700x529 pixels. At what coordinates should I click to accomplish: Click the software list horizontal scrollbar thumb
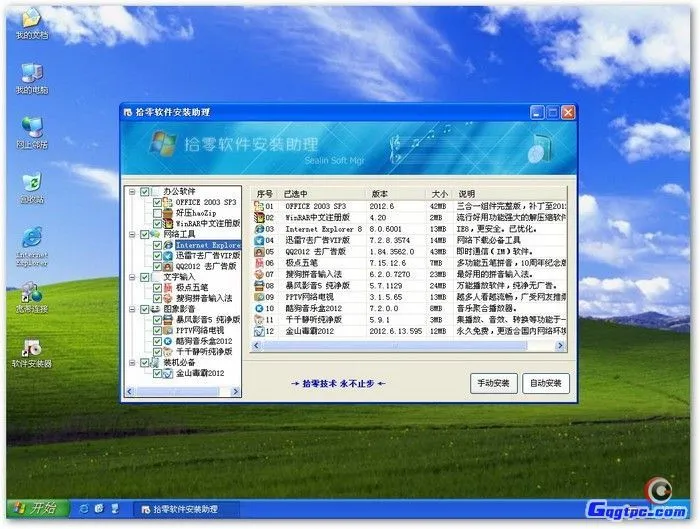click(394, 346)
